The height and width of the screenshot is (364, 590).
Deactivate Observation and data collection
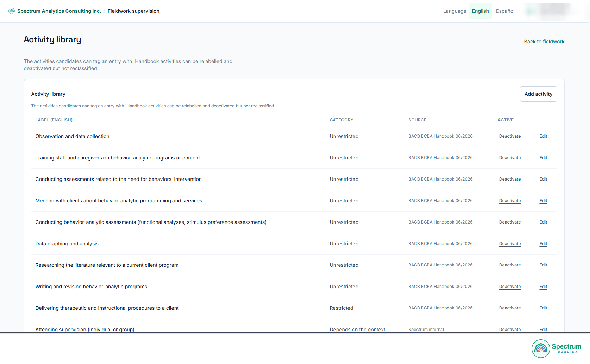point(510,136)
